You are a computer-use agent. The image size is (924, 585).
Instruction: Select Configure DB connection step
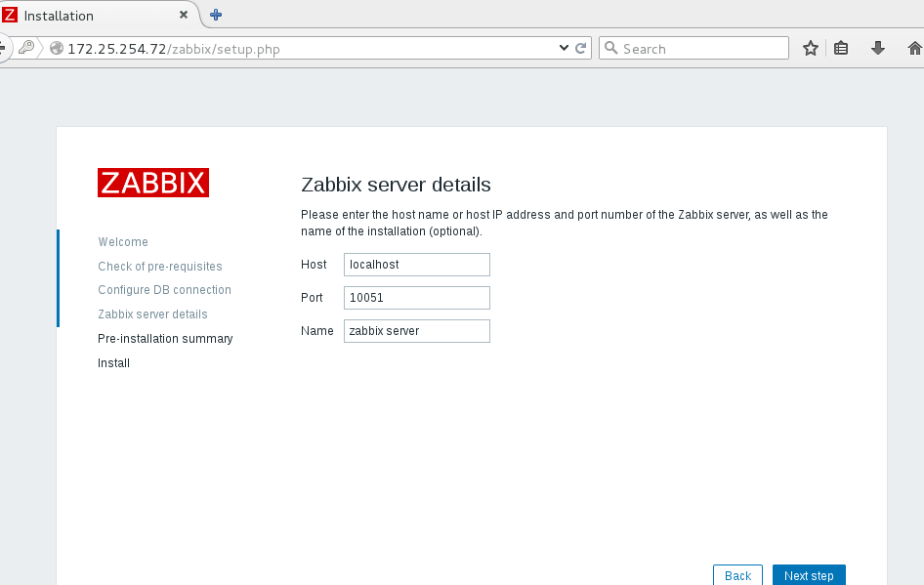tap(164, 290)
